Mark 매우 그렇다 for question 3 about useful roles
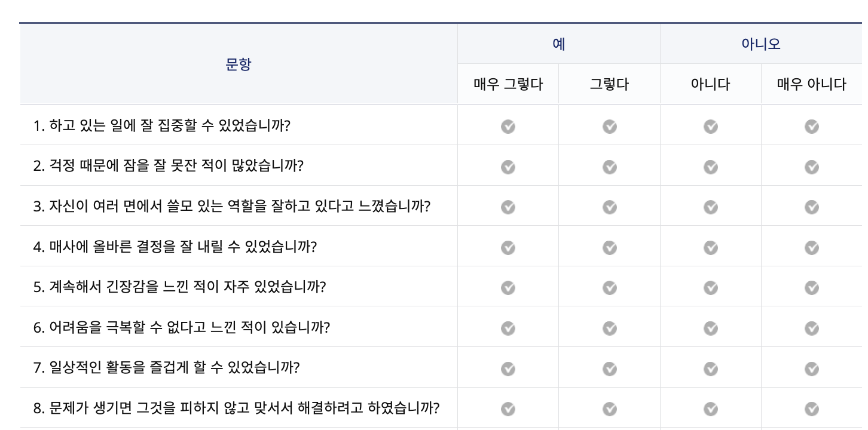Screen dimensions: 868x430 pyautogui.click(x=508, y=207)
